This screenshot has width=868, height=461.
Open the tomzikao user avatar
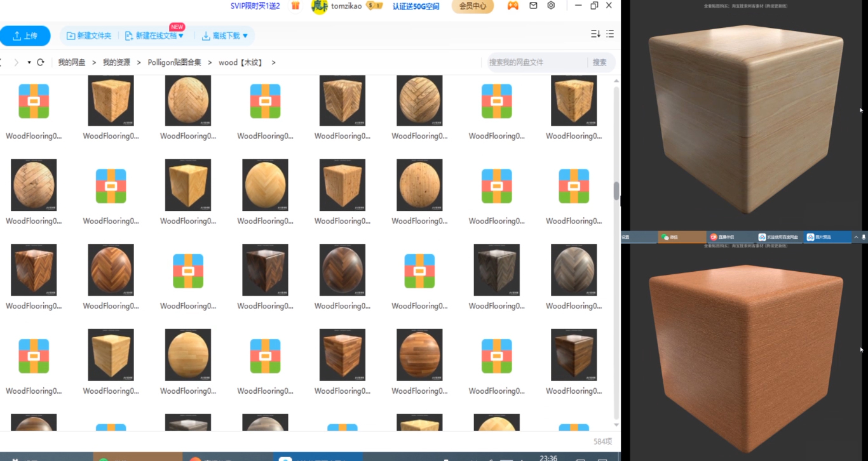[x=319, y=6]
